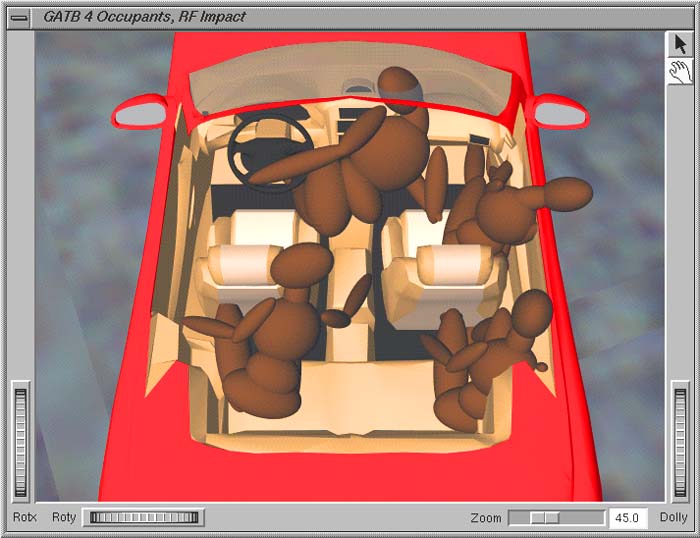700x538 pixels.
Task: Pick the car's left side mirror
Action: pyautogui.click(x=141, y=113)
